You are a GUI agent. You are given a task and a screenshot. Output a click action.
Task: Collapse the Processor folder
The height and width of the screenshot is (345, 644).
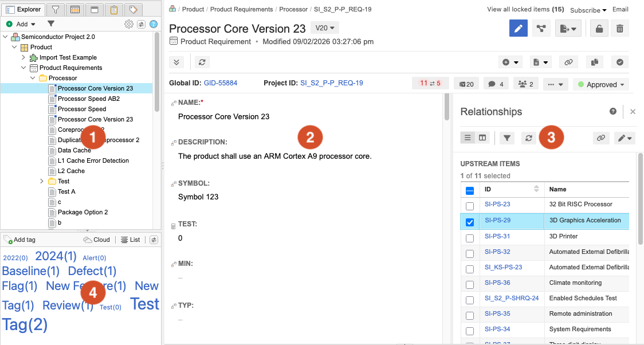click(x=33, y=78)
